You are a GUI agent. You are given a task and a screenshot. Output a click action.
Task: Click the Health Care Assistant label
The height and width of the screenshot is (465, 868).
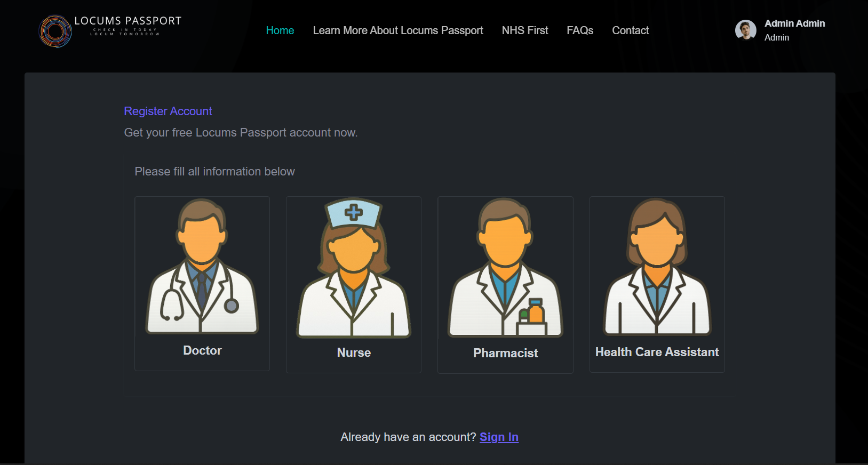pos(657,352)
